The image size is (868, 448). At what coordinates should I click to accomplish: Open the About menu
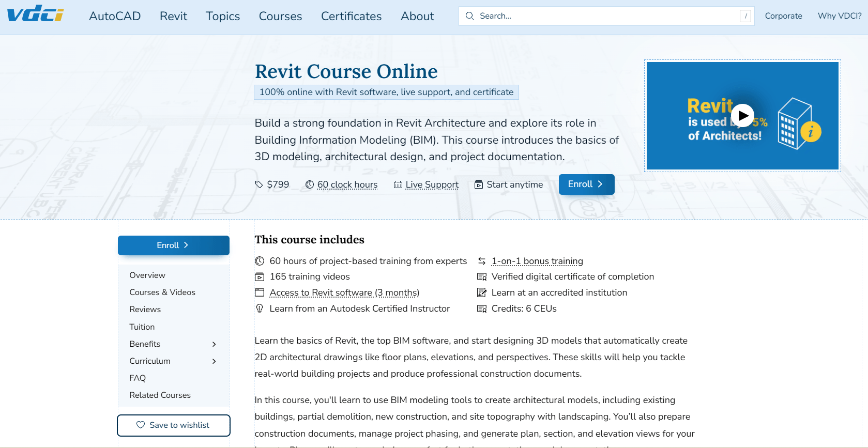[x=417, y=16]
